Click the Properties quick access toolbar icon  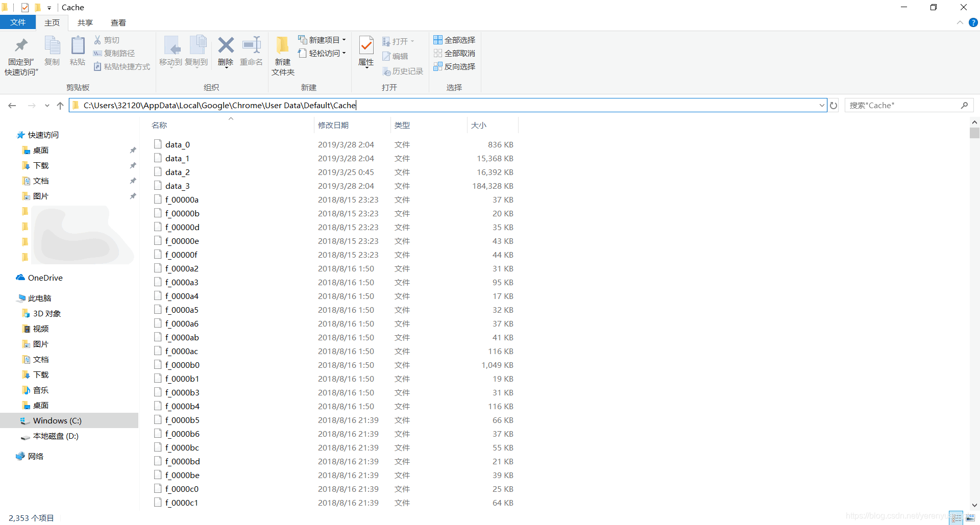point(25,7)
